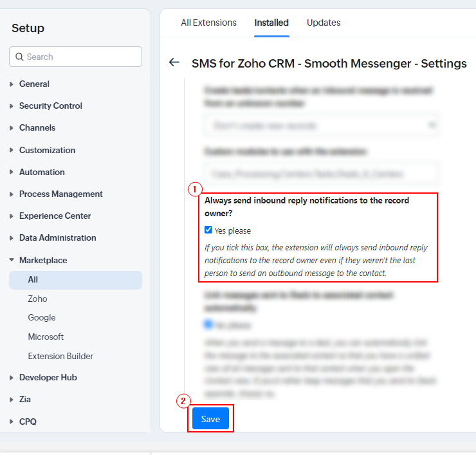Untick the inbound reply notifications Yes please checkbox

click(208, 230)
